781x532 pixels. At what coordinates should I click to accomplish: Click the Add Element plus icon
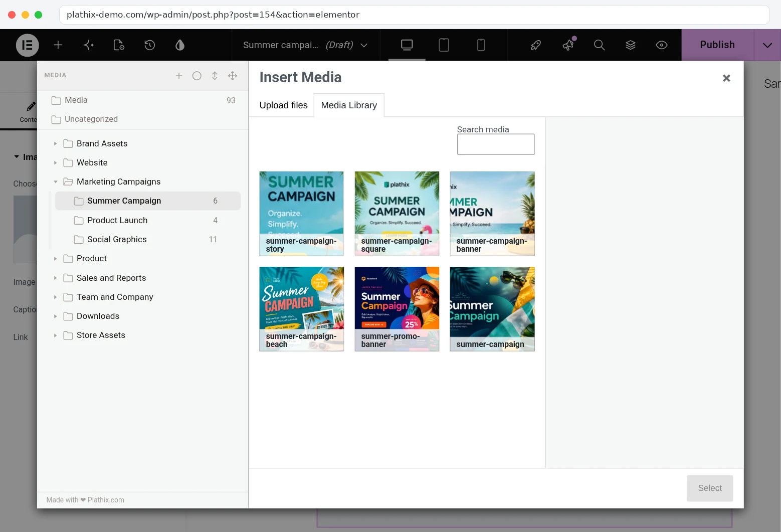tap(58, 45)
